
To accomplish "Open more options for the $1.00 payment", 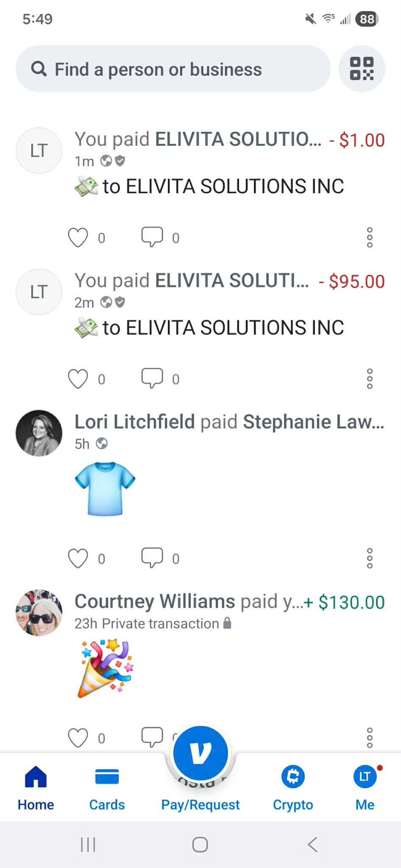I will click(x=370, y=237).
